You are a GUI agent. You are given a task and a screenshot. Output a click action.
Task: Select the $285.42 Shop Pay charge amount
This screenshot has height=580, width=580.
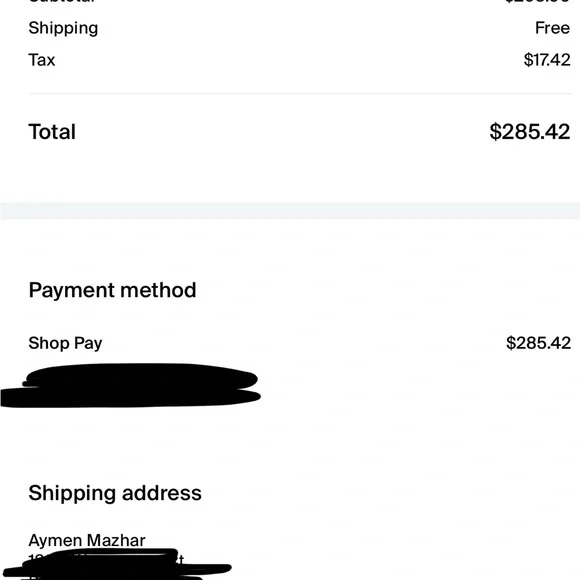coord(538,343)
